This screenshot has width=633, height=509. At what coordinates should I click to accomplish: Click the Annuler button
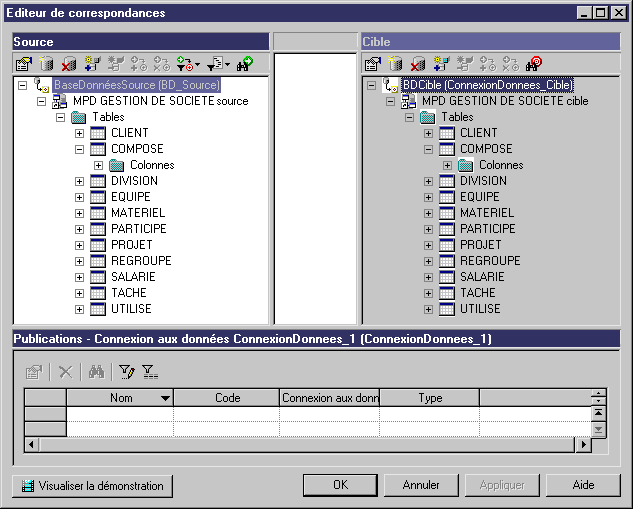coord(421,485)
